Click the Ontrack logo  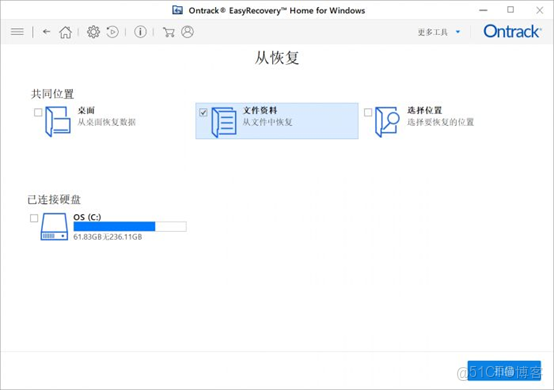pyautogui.click(x=512, y=31)
